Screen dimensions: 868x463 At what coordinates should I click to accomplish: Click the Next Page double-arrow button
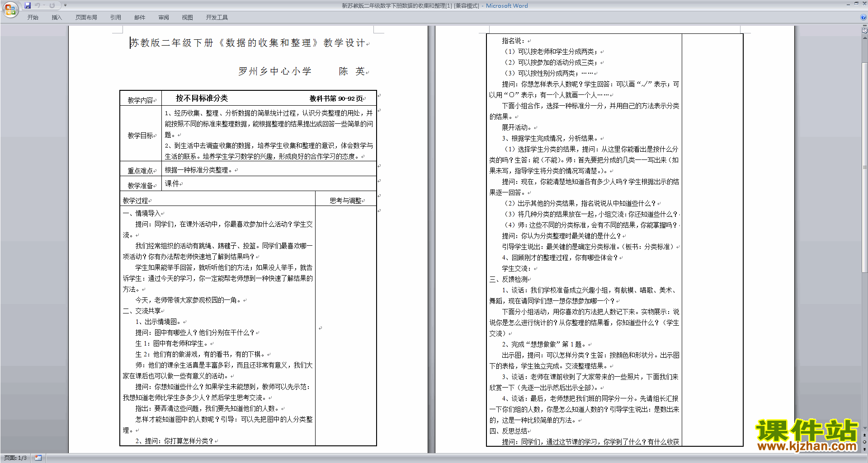pyautogui.click(x=865, y=449)
